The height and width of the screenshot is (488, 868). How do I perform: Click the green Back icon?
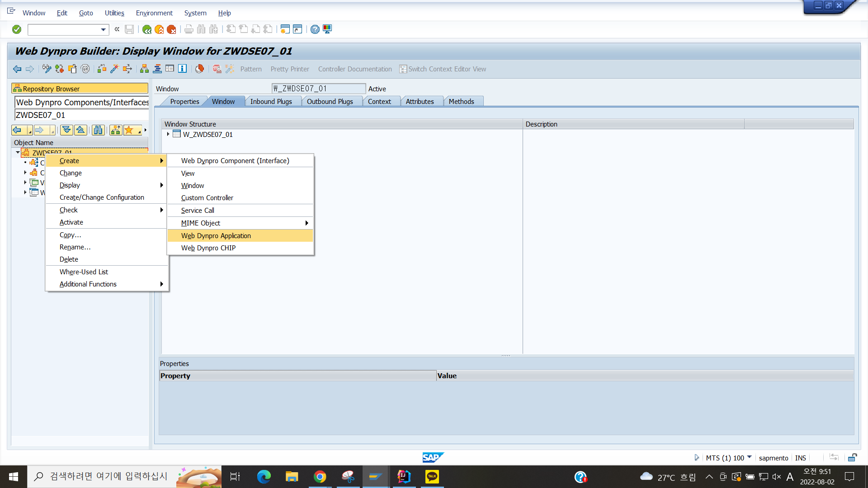(x=147, y=29)
